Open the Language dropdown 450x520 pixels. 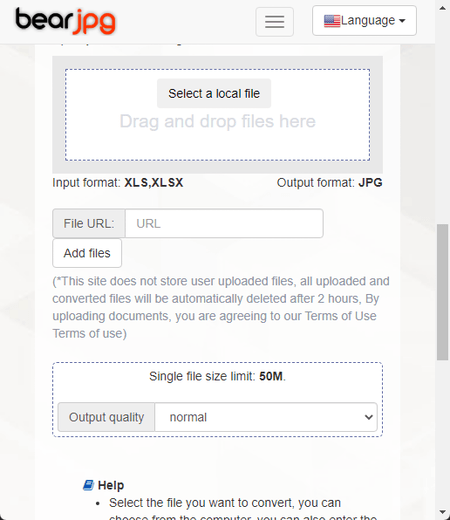click(x=364, y=20)
